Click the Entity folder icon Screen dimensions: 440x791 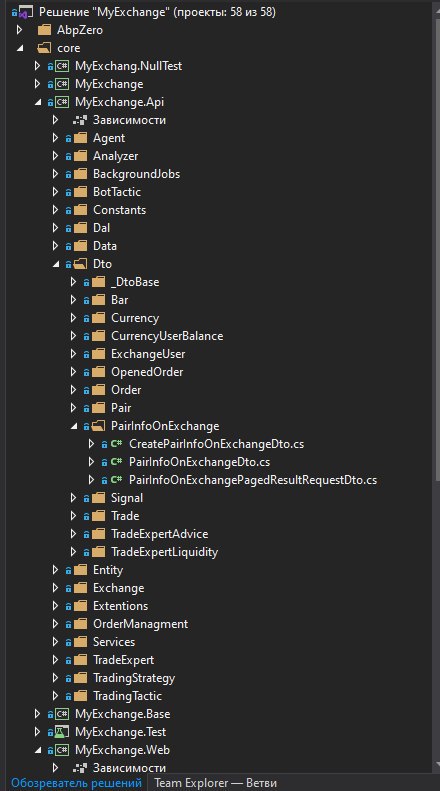(80, 570)
